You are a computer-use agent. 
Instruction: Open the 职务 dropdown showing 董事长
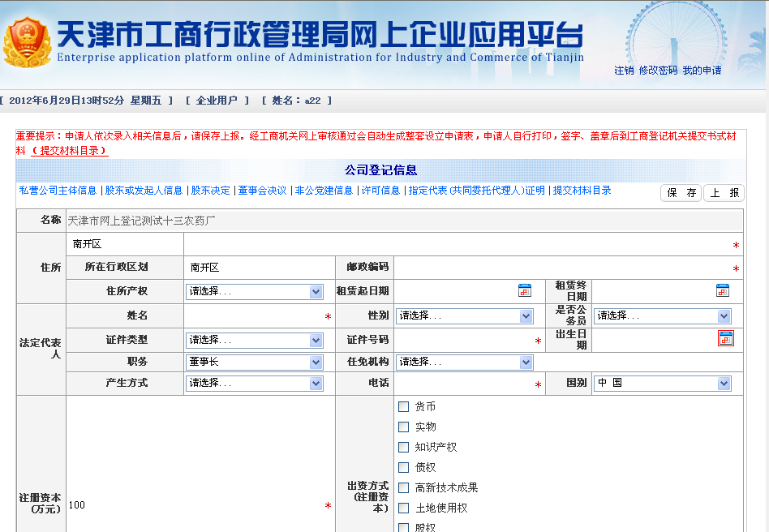coord(254,363)
